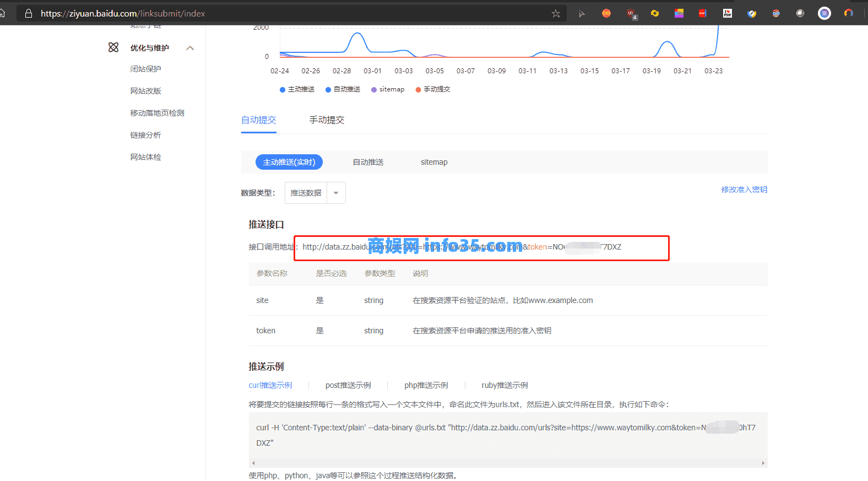Show the curl推送示例 example
This screenshot has height=481, width=868.
pyautogui.click(x=270, y=385)
